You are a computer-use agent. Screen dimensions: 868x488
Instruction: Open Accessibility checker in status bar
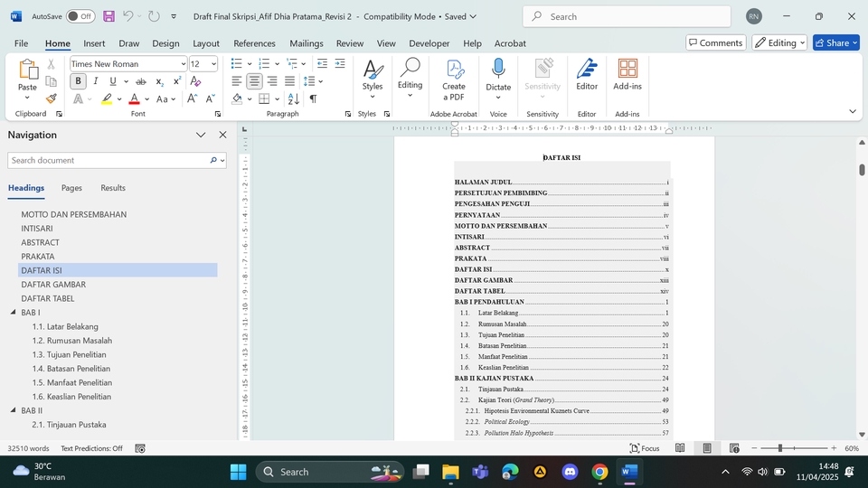point(140,448)
